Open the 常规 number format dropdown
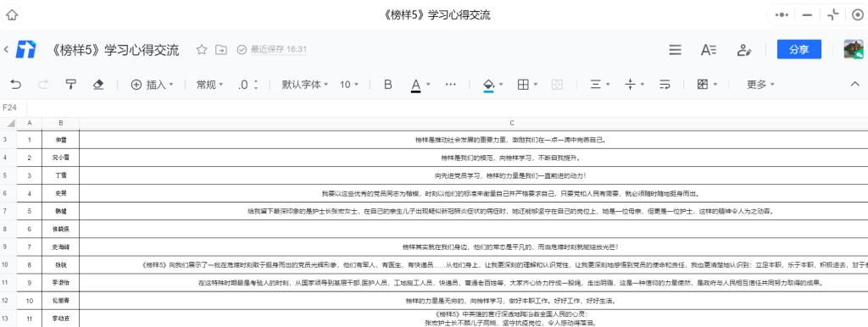The image size is (868, 327). pos(210,85)
